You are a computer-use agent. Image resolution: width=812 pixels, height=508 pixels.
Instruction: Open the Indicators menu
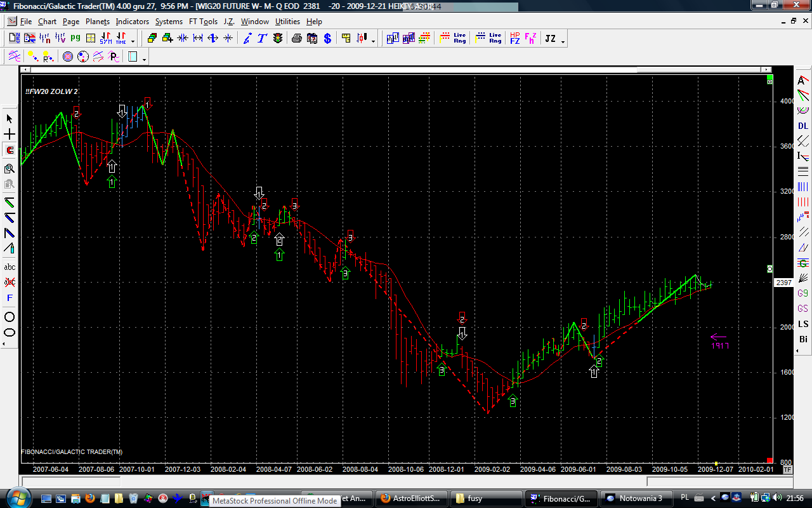coord(132,22)
